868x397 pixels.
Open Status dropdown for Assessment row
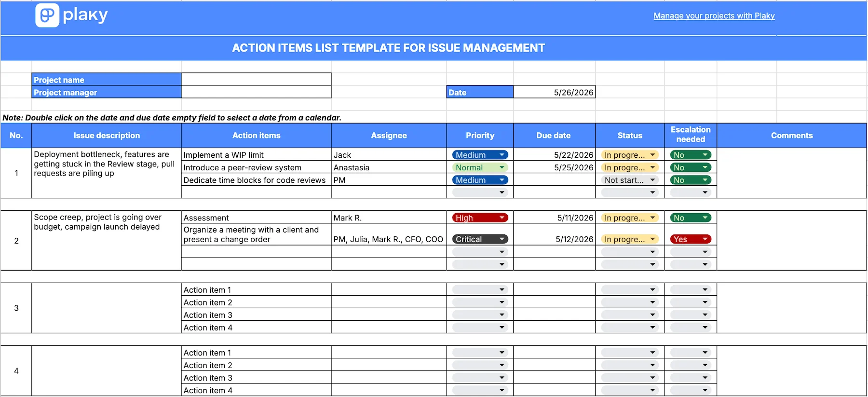coord(630,218)
